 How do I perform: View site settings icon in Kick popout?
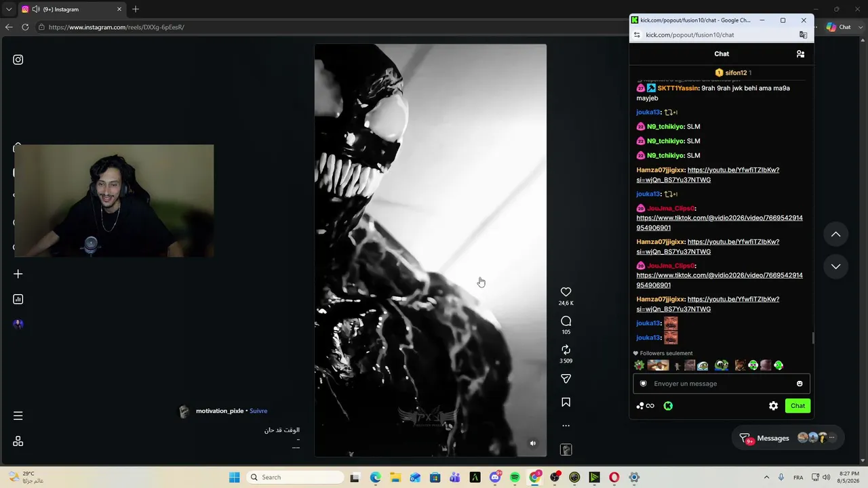click(x=636, y=35)
